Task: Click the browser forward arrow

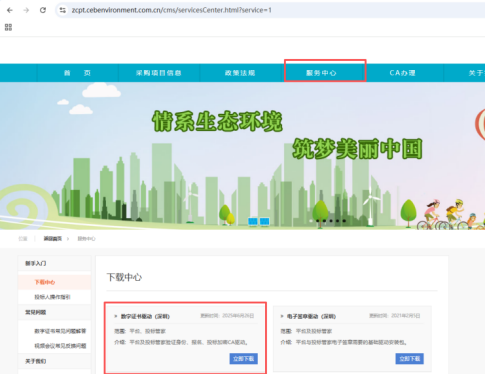Action: click(26, 10)
